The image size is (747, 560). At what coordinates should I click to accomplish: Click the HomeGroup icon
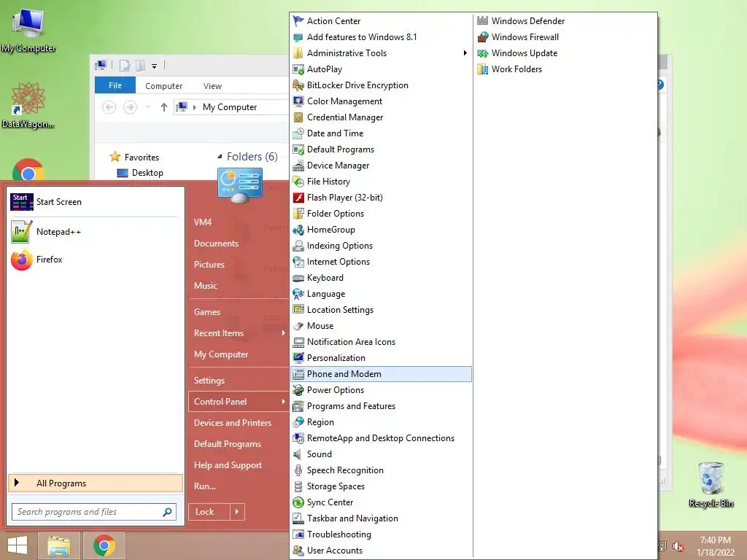coord(298,230)
